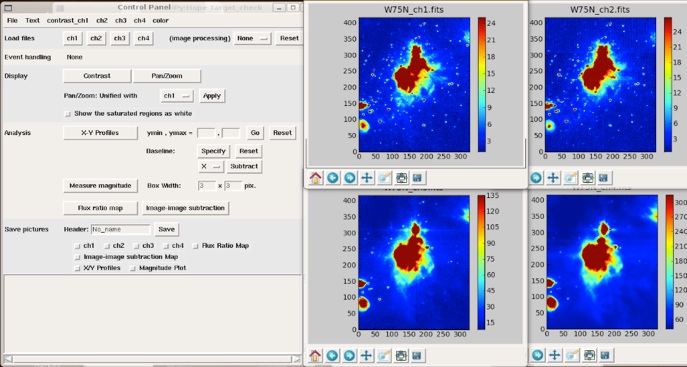Click horizontal scrollbar at Control Panel bottom

151,359
